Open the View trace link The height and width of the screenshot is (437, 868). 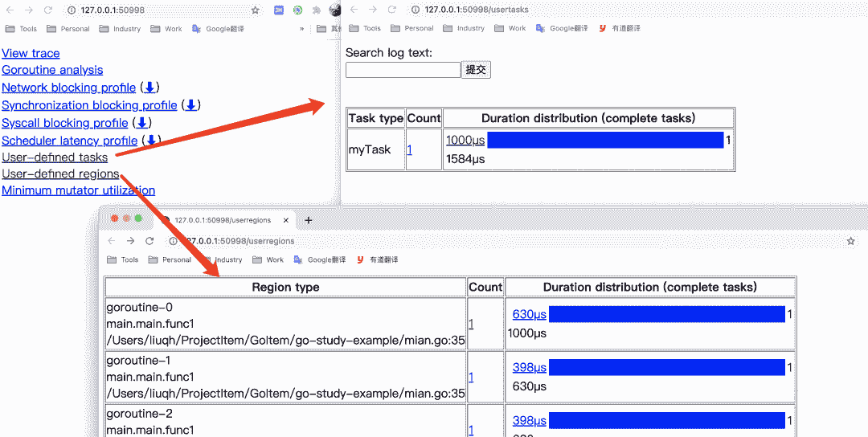point(31,53)
